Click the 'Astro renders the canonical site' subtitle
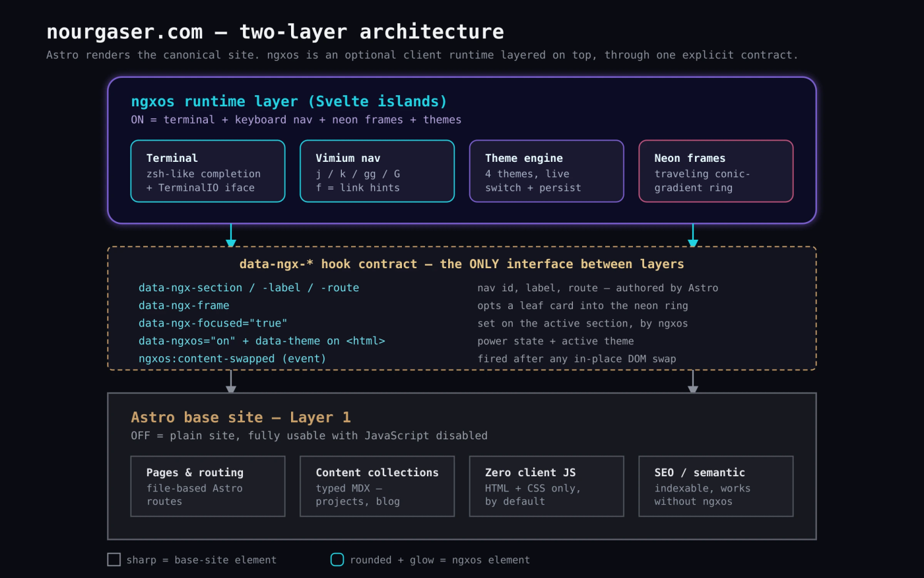This screenshot has width=924, height=578. pyautogui.click(x=422, y=55)
